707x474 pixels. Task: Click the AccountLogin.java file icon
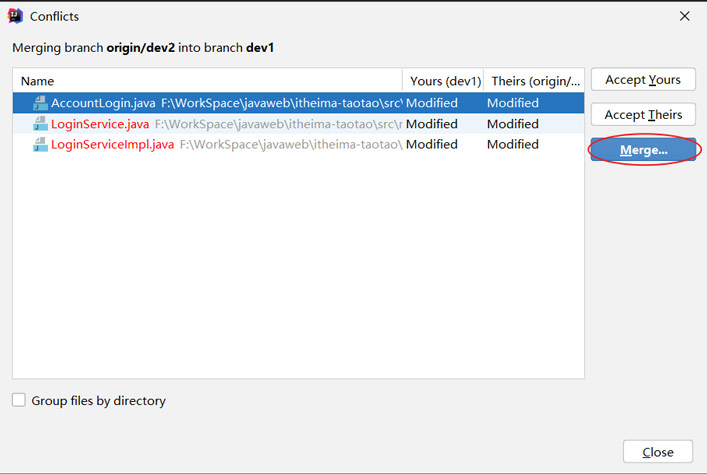coord(40,103)
